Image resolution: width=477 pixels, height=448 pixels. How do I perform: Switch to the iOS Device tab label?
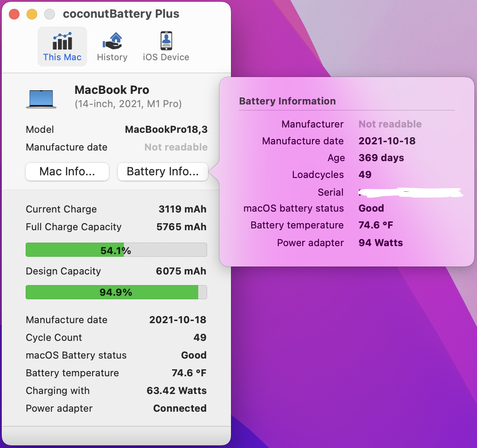tap(166, 57)
